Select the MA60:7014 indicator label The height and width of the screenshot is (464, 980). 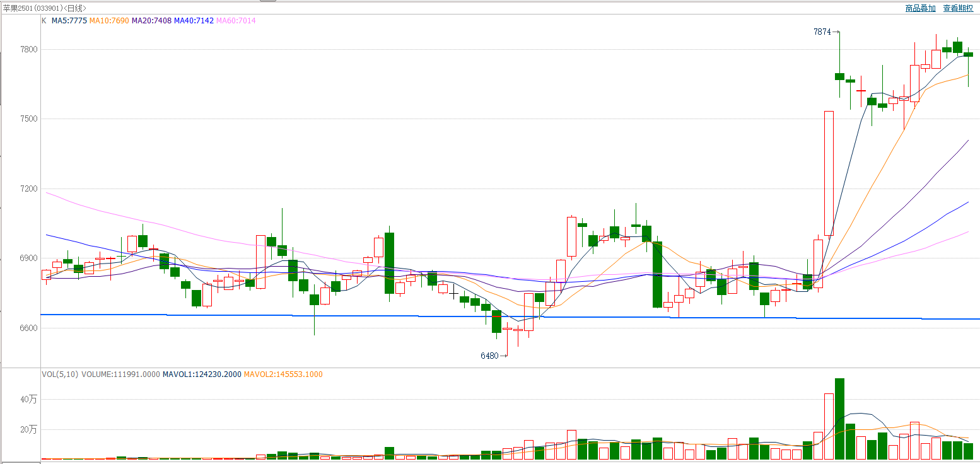click(236, 21)
